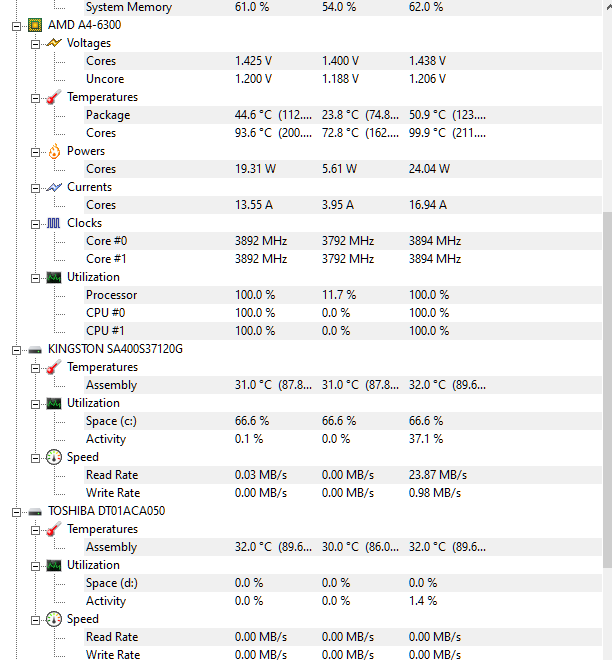Click the TOSHIBA DT01ACA050 drive icon
Screen dimensions: 612x660
(35, 511)
